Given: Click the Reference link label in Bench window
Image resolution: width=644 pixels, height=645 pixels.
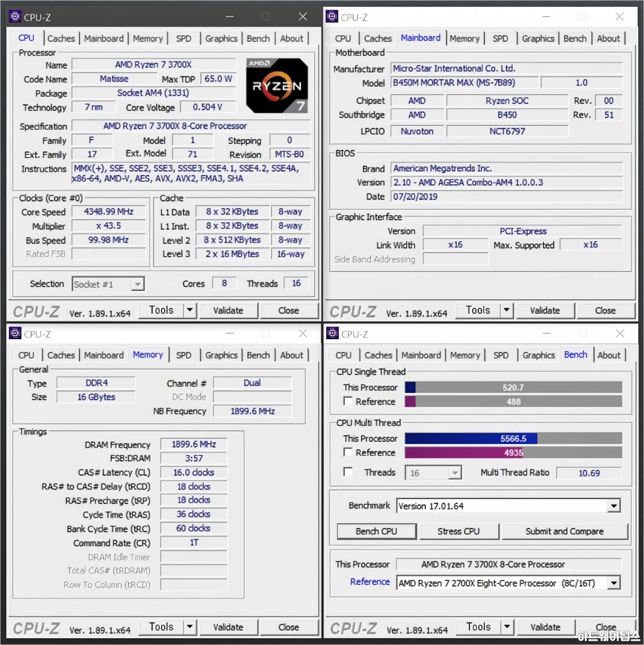Looking at the screenshot, I should click(370, 581).
